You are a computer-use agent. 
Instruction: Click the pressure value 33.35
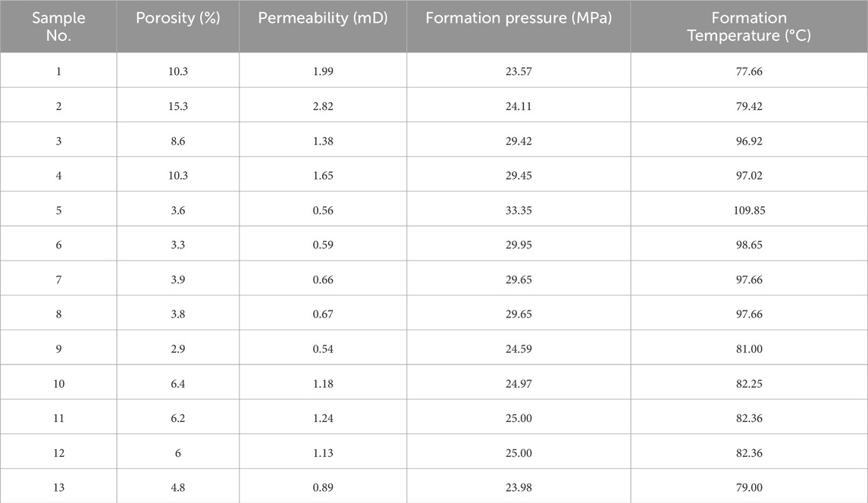519,211
